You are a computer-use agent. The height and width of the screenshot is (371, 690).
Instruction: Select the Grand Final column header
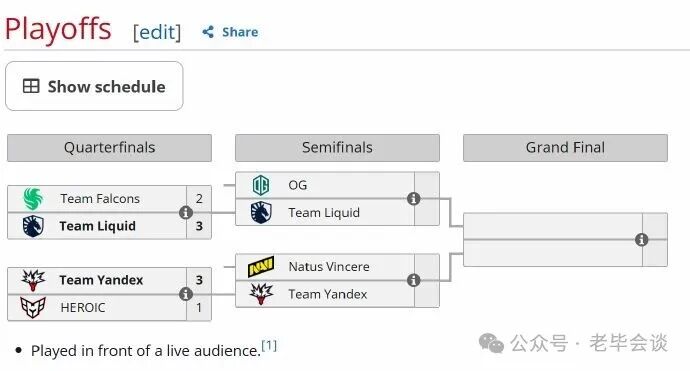click(x=565, y=148)
